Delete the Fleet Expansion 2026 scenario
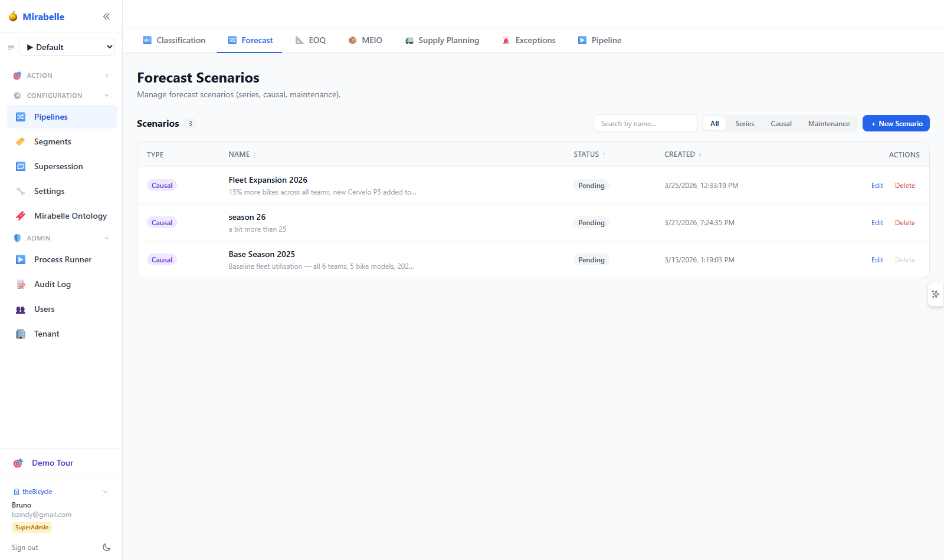The image size is (944, 560). pos(905,186)
